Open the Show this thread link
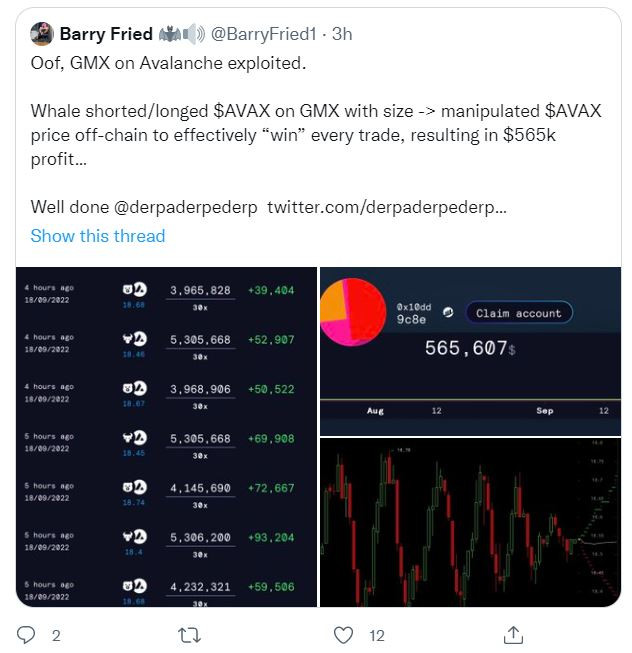This screenshot has height=653, width=632. coord(97,236)
